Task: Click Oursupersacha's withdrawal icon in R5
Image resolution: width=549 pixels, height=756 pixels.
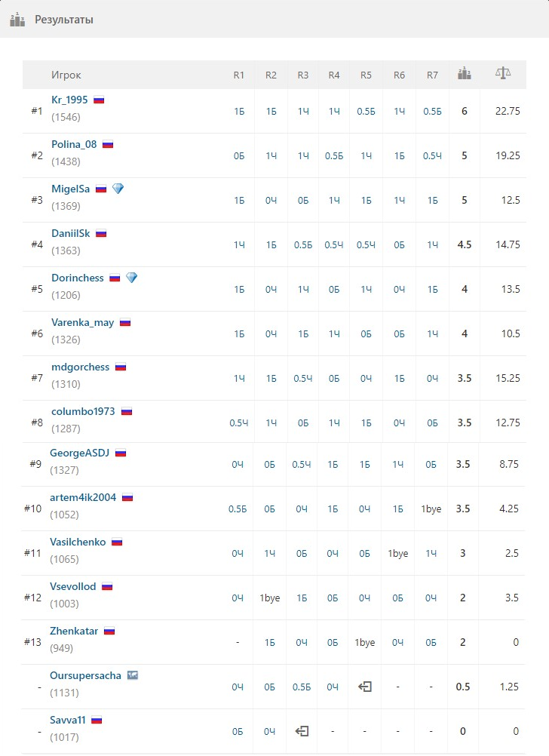Action: click(x=365, y=687)
